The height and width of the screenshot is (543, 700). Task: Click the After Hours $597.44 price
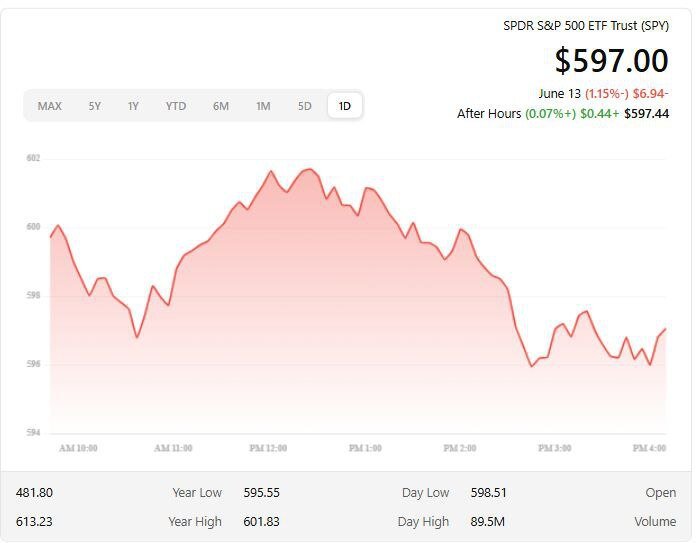pyautogui.click(x=646, y=114)
